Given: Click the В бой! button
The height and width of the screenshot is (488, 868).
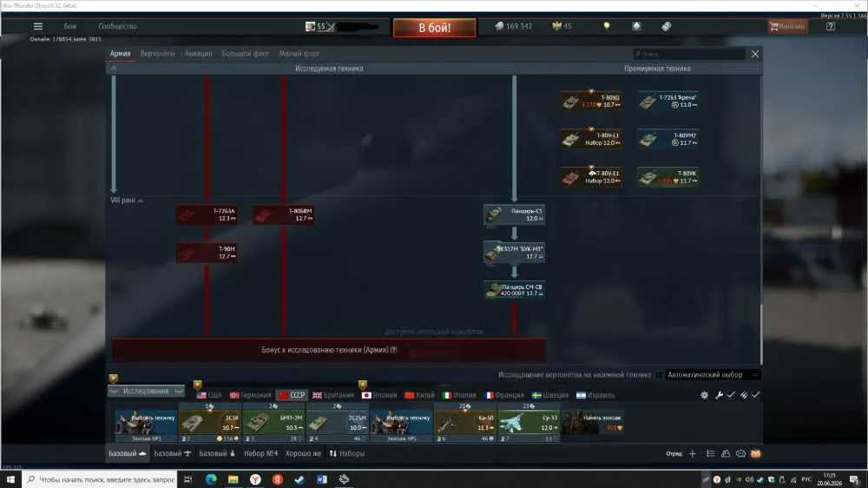Looking at the screenshot, I should tap(434, 28).
